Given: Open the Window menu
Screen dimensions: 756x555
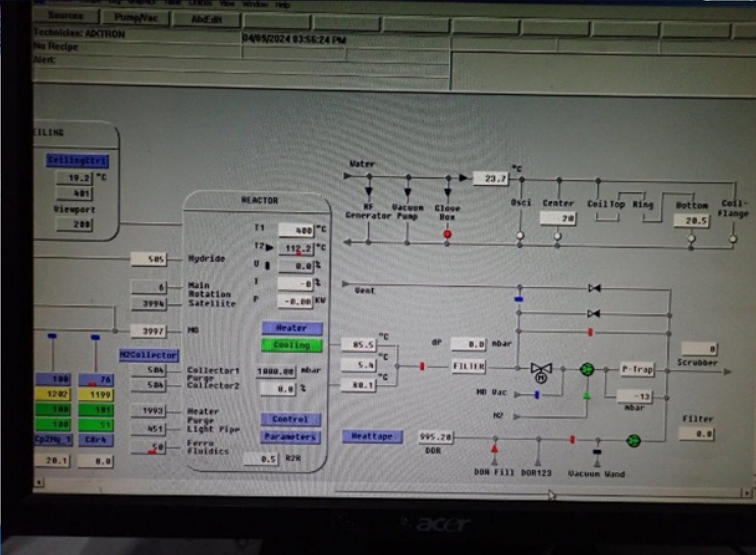Looking at the screenshot, I should pos(256,4).
